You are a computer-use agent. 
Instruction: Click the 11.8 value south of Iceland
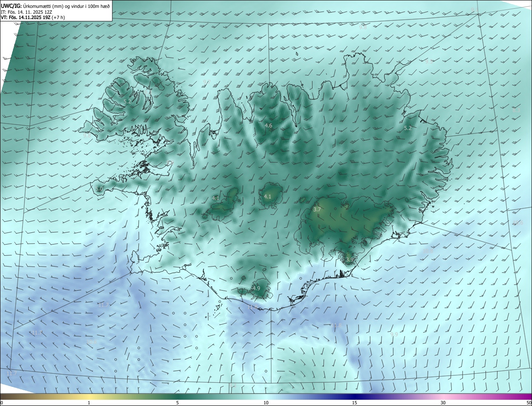pos(336,325)
